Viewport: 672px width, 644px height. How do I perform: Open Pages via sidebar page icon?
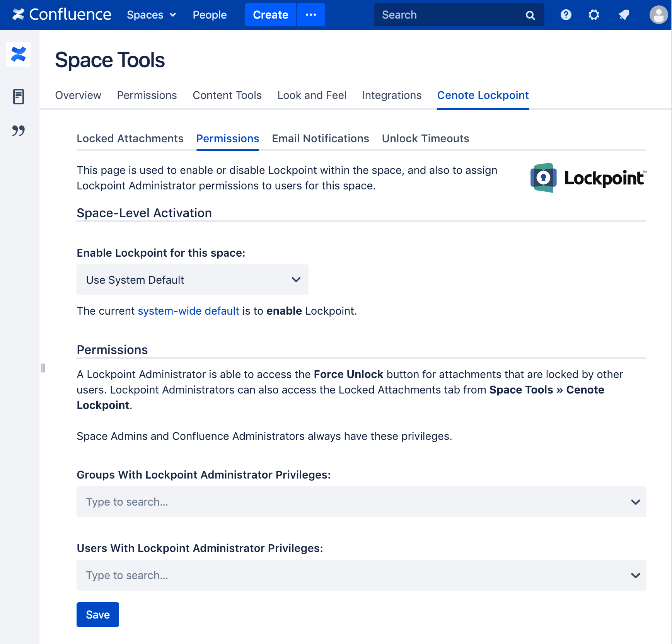(x=19, y=96)
